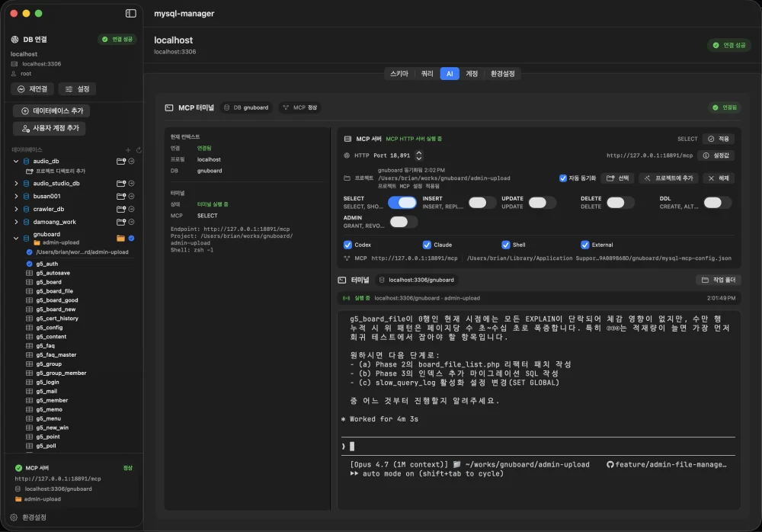The image size is (762, 532).
Task: Enable the ADMIN permission switch
Action: [403, 222]
